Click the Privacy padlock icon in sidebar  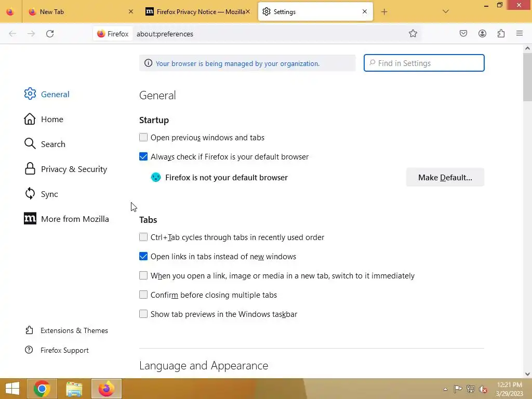[30, 169]
